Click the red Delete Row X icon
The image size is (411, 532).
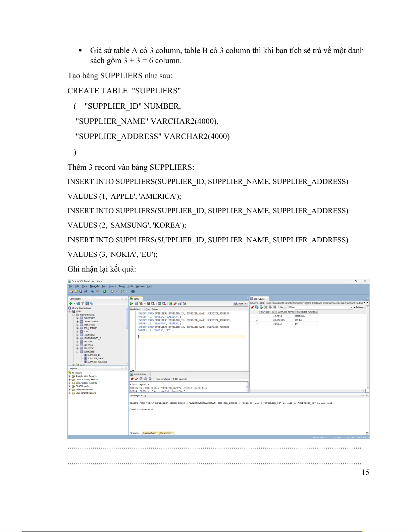266,307
